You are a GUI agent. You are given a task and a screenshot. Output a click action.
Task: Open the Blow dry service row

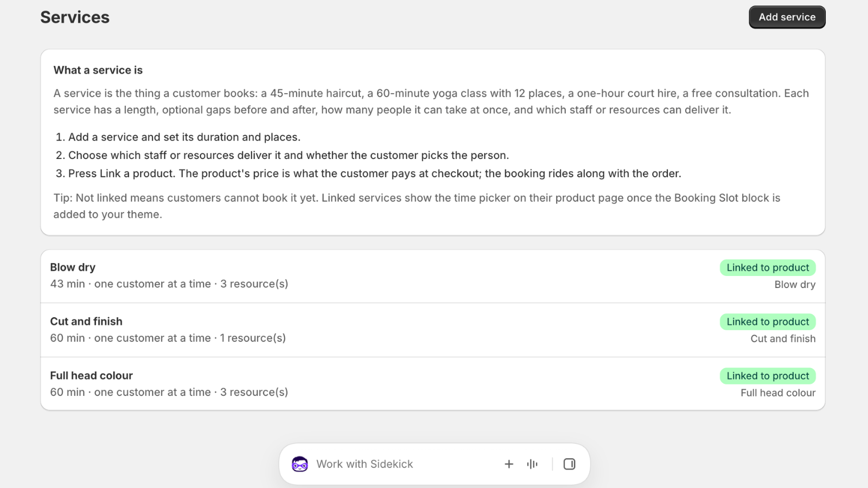click(433, 276)
